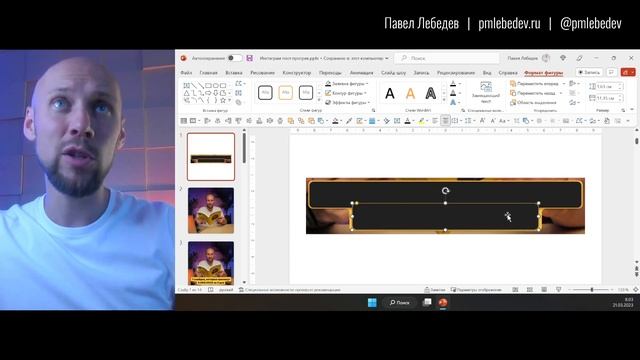
Task: Open the Конструктор ribbon tab
Action: tap(297, 73)
